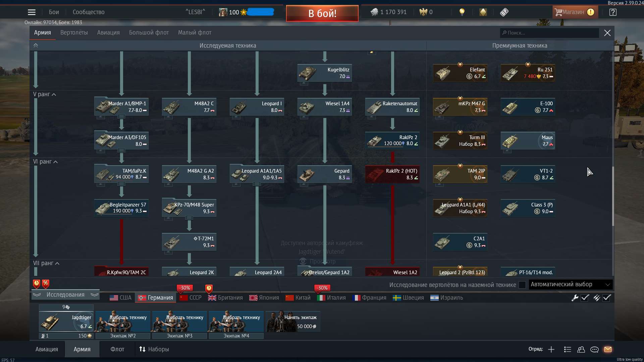
Task: Toggle the auto-repair checkbox
Action: pyautogui.click(x=585, y=298)
